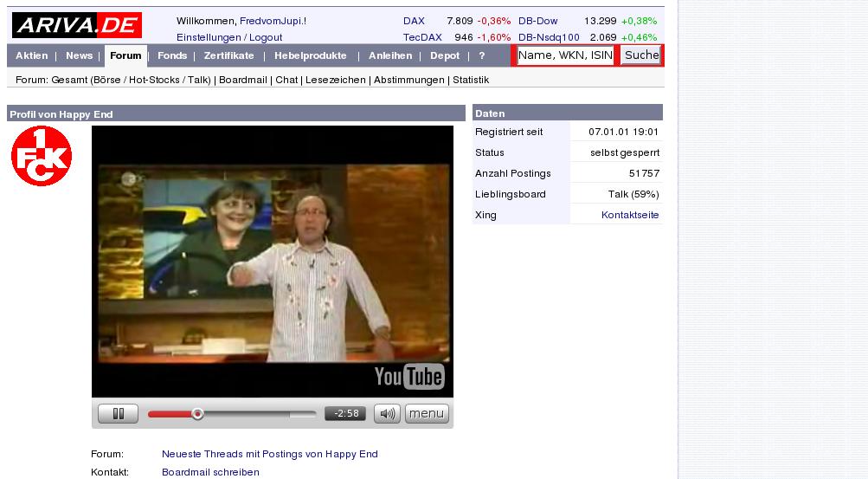Pause the YouTube video
Viewport: 868px width, 479px height.
tap(118, 414)
